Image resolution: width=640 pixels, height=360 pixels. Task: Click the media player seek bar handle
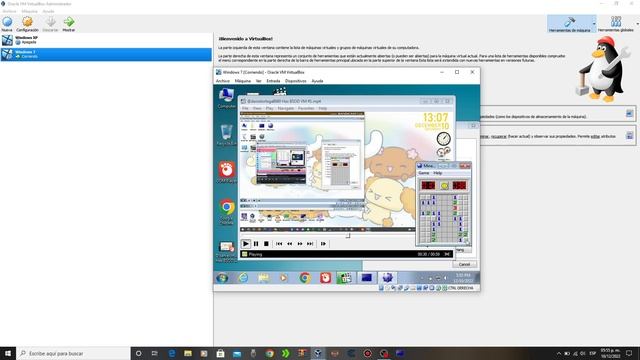(348, 236)
